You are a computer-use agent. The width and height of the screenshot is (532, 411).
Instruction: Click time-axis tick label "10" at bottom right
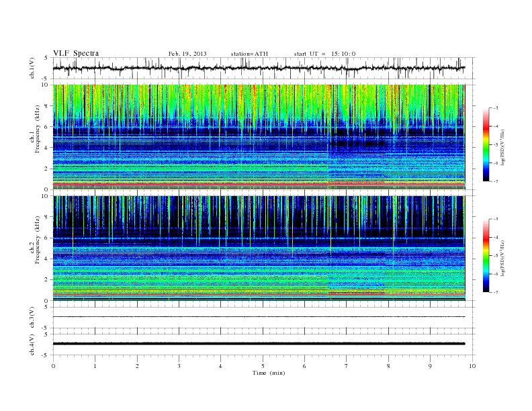pos(472,366)
